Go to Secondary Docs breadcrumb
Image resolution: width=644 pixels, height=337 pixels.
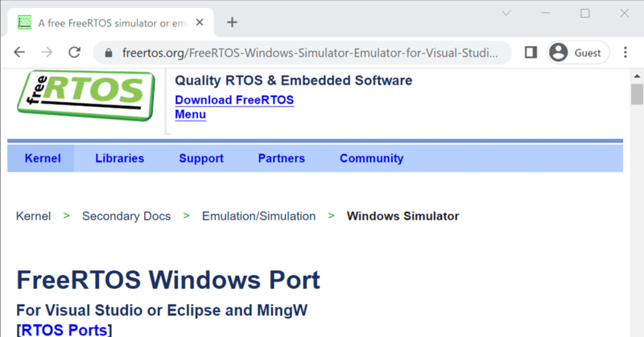pyautogui.click(x=126, y=216)
